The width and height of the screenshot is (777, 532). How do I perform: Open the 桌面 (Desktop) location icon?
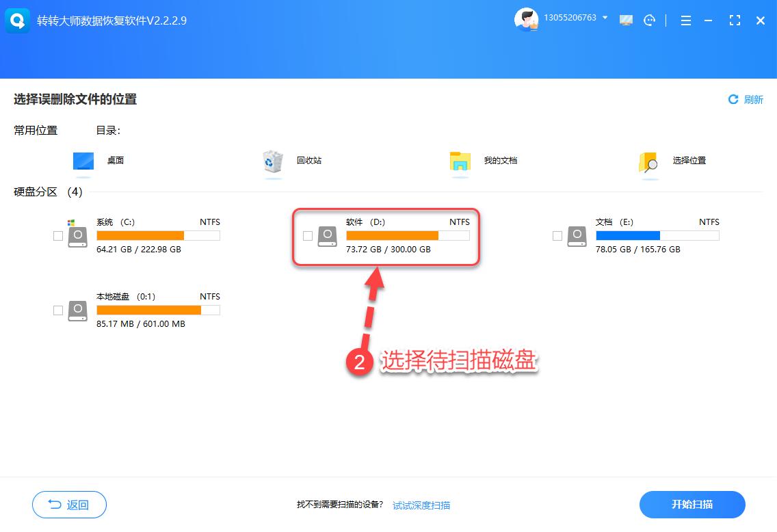(83, 161)
